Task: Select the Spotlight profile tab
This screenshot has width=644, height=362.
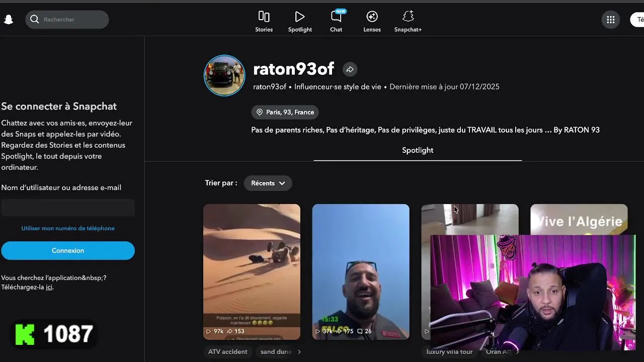Action: (x=418, y=150)
